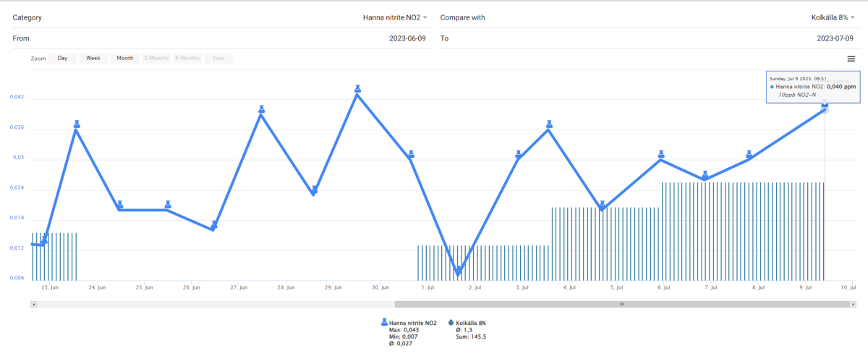The width and height of the screenshot is (868, 364).
Task: Click the greyed-out Year zoom button
Action: [x=218, y=58]
